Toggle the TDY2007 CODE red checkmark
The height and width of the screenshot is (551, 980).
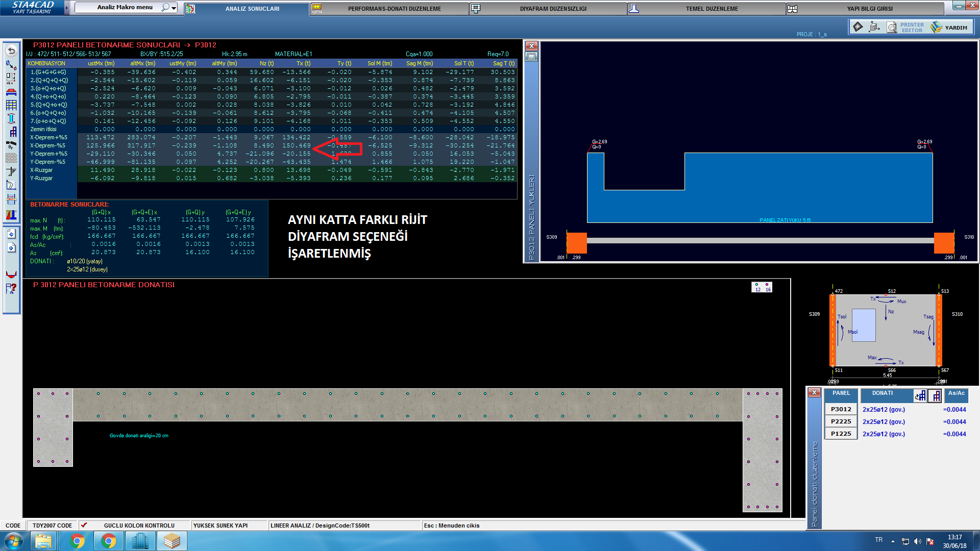pos(84,525)
